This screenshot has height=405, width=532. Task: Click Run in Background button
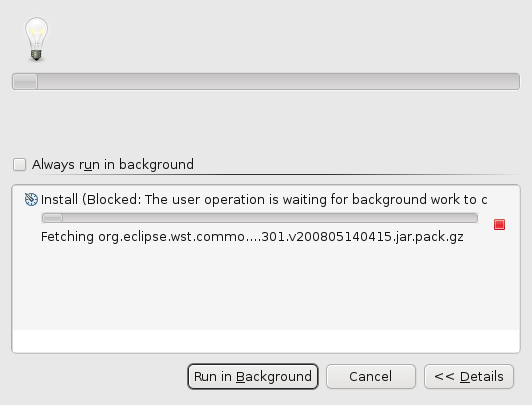tap(253, 377)
